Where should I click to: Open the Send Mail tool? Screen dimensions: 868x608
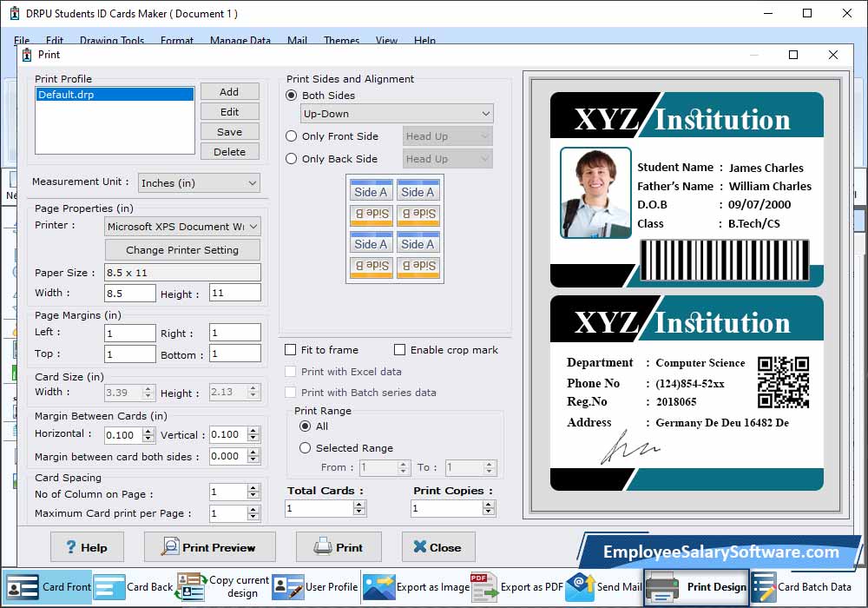pyautogui.click(x=603, y=587)
